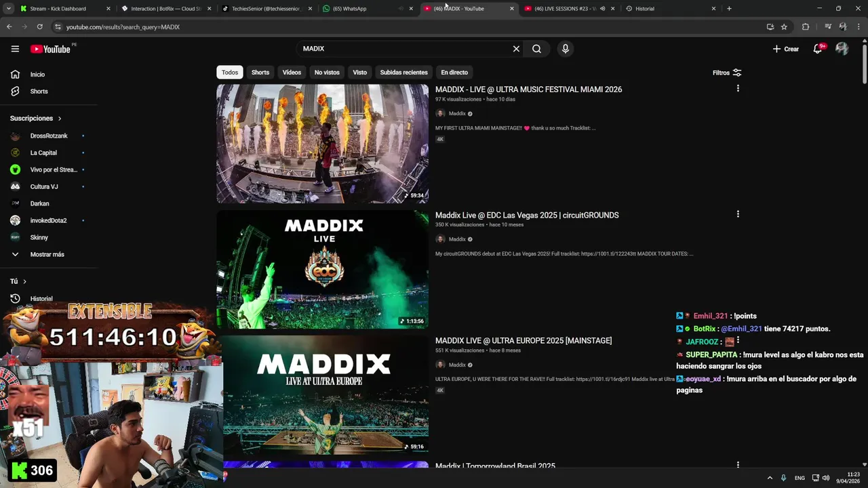
Task: Open the taskbar network icon
Action: click(x=815, y=478)
